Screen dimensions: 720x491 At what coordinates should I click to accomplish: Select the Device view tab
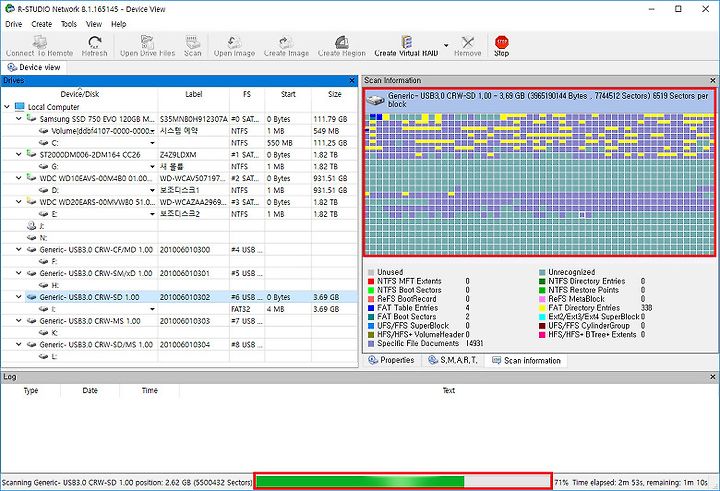[x=34, y=68]
